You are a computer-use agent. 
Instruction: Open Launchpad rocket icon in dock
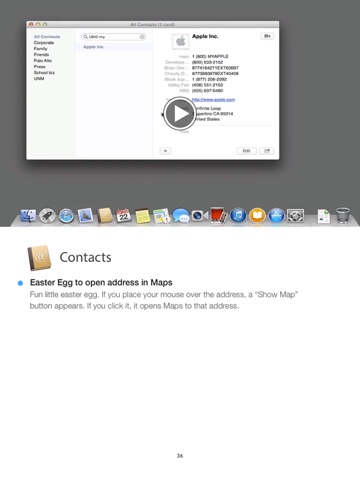[x=47, y=216]
